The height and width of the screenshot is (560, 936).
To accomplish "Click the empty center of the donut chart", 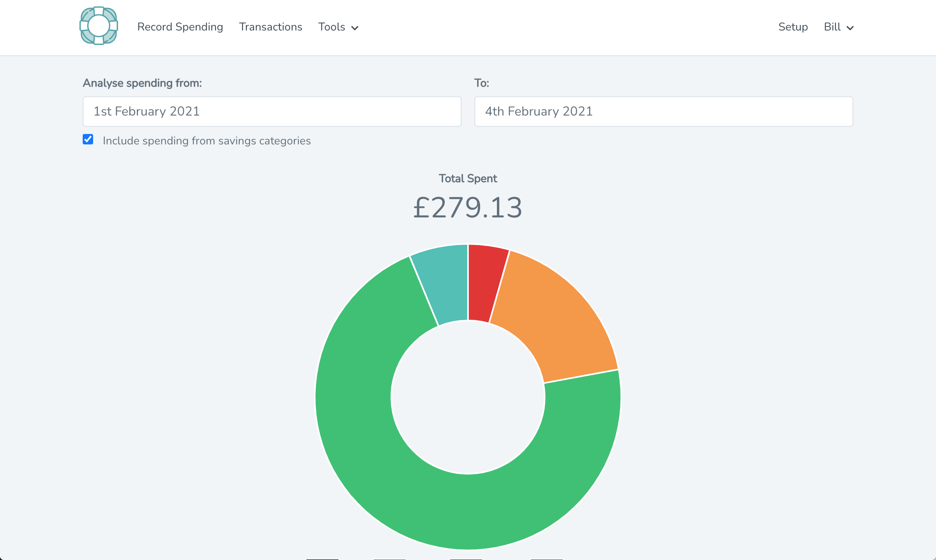I will coord(468,397).
